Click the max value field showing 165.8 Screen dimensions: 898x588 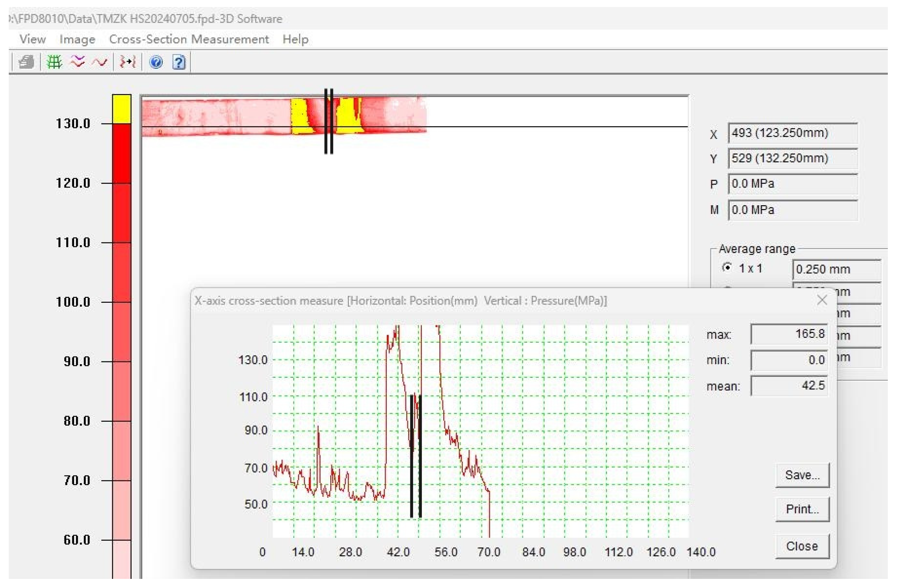(x=789, y=334)
